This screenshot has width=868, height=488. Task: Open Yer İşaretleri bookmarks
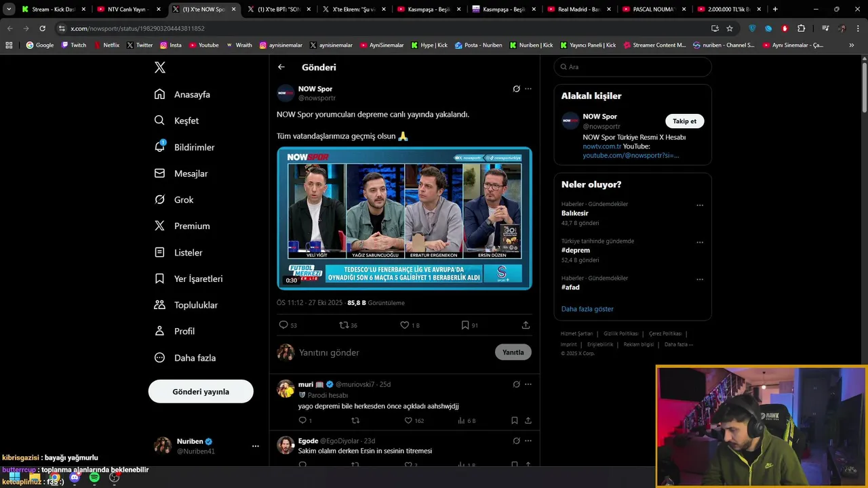[x=188, y=279]
